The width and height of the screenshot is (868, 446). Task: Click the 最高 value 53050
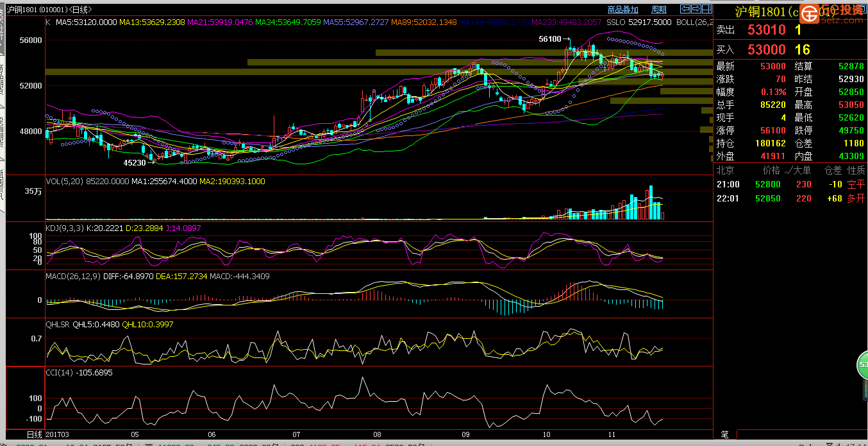pyautogui.click(x=851, y=105)
